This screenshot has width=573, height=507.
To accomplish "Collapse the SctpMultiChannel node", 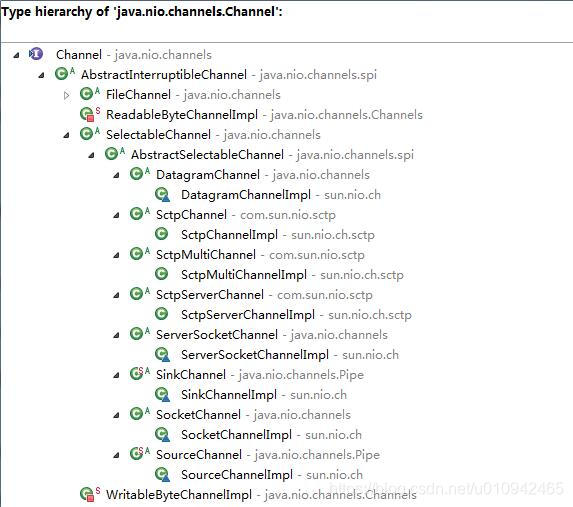I will [116, 256].
